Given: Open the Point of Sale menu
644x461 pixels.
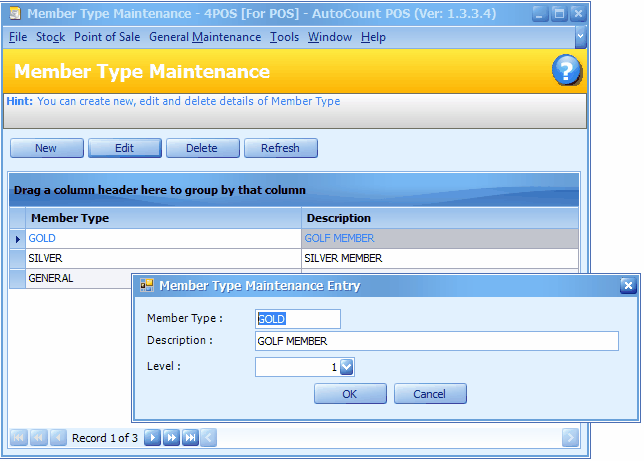Looking at the screenshot, I should pos(107,37).
